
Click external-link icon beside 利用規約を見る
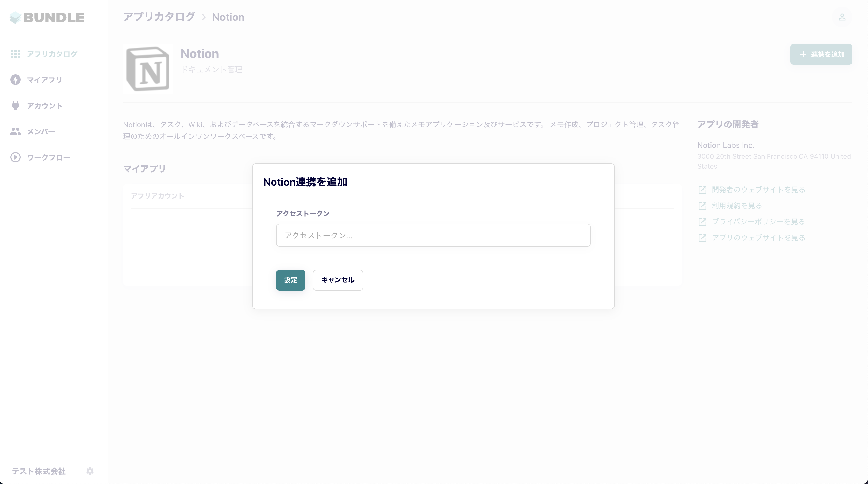click(x=702, y=206)
